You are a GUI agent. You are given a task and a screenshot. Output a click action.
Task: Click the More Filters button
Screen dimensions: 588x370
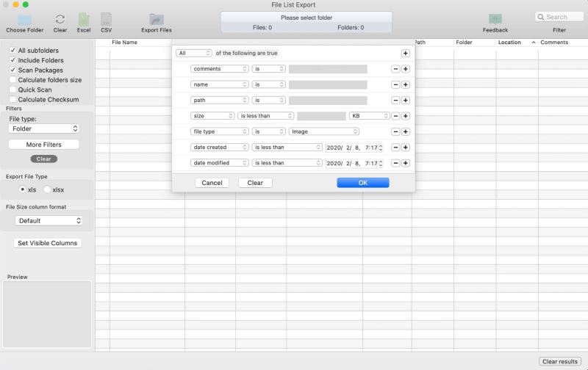43,145
